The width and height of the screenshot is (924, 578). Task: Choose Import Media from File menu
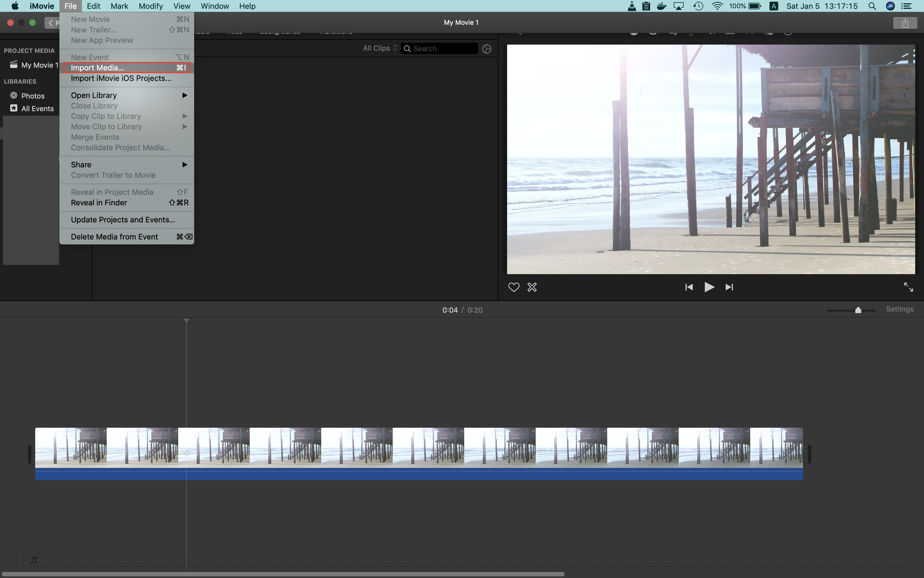[127, 68]
